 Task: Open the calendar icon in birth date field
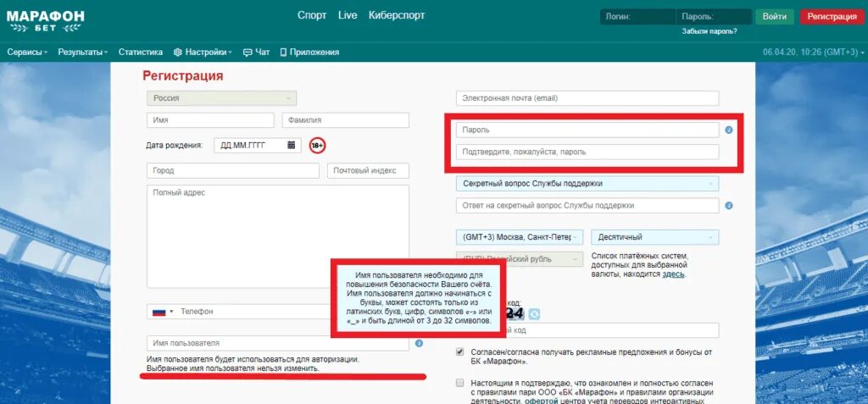coord(292,146)
